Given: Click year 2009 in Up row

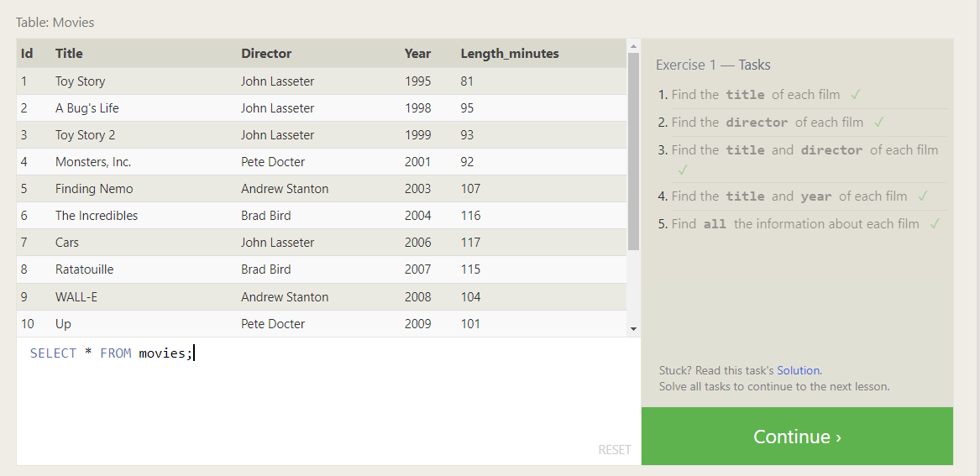Looking at the screenshot, I should click(417, 323).
